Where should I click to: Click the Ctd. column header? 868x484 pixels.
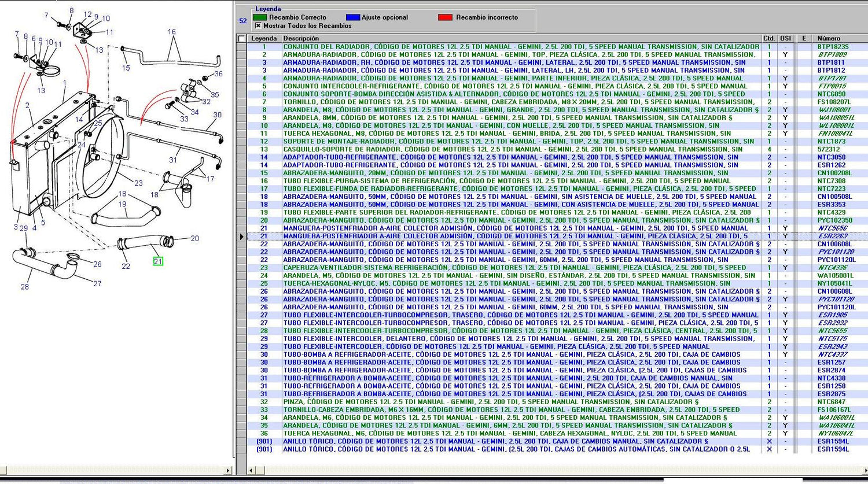click(769, 39)
